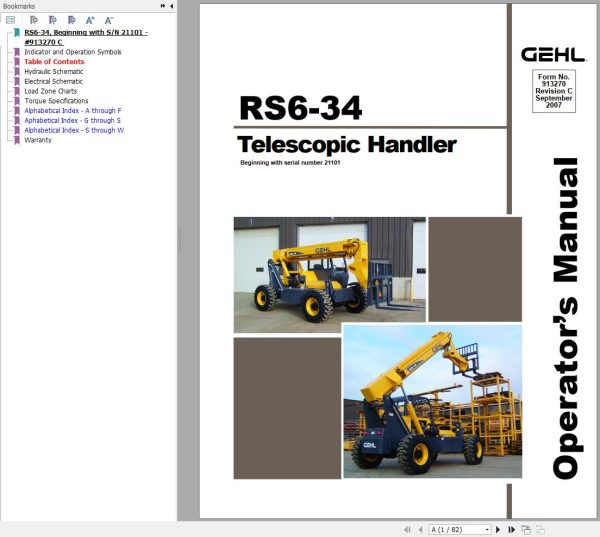Image resolution: width=600 pixels, height=537 pixels.
Task: Open the Warranty bookmark
Action: point(38,140)
